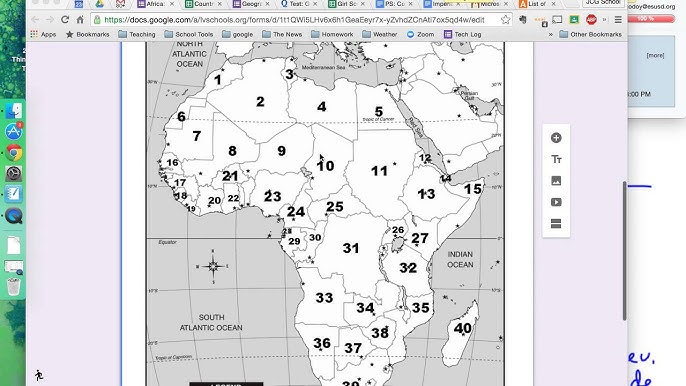Click the add video icon in form sidebar
The image size is (686, 386).
click(556, 202)
